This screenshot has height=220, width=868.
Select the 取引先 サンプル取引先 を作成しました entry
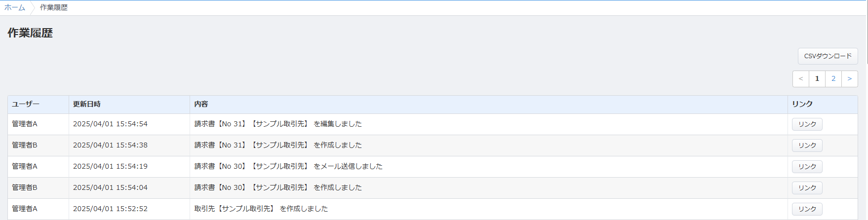(261, 209)
